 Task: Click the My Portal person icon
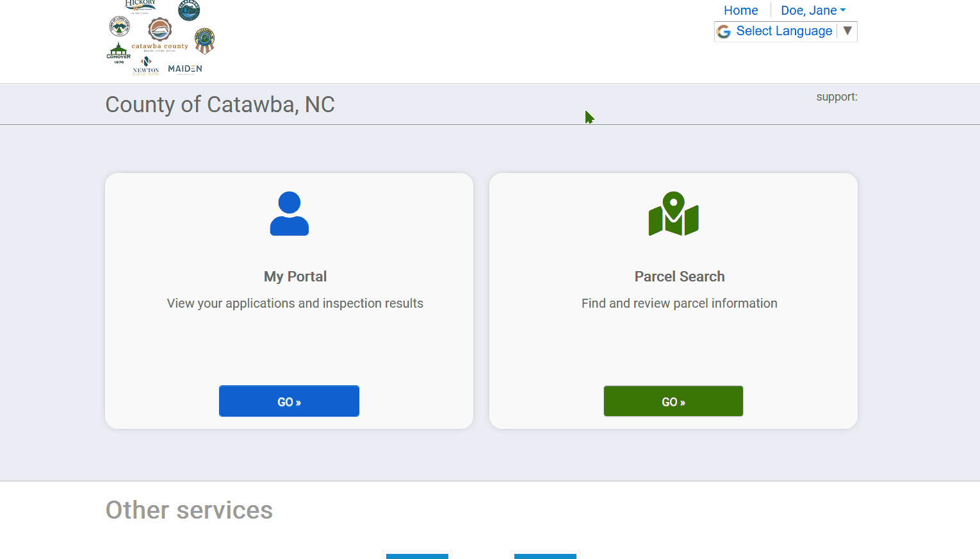pyautogui.click(x=289, y=214)
